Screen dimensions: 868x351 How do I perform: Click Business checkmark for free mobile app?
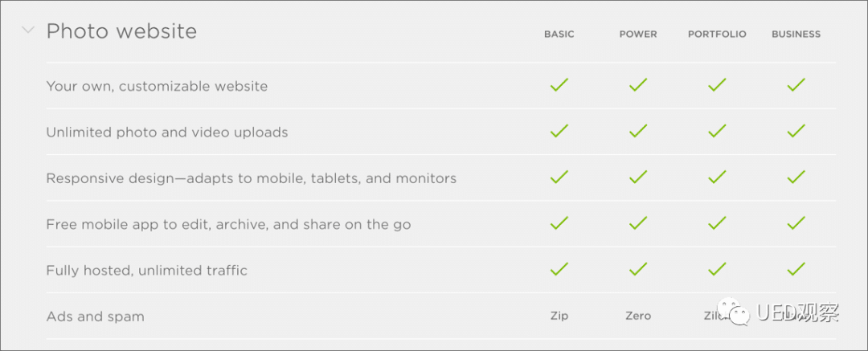pyautogui.click(x=796, y=222)
